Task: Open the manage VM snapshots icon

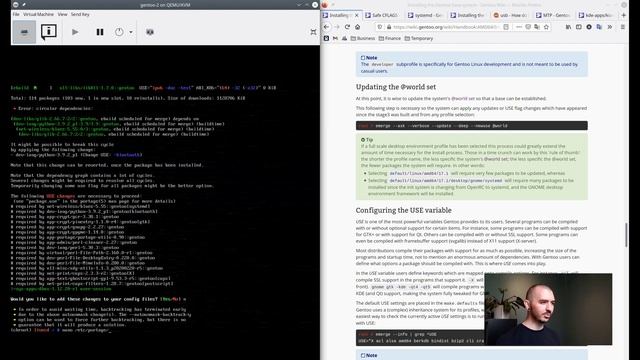Action: click(x=150, y=32)
